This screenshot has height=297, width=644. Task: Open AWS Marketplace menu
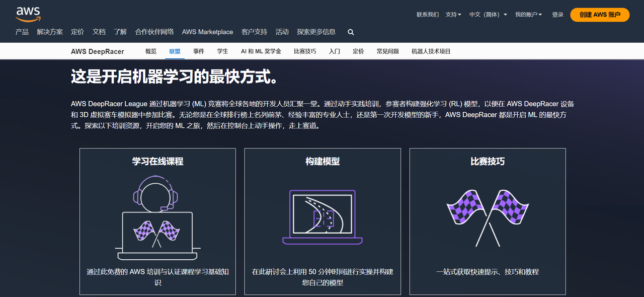click(x=207, y=32)
